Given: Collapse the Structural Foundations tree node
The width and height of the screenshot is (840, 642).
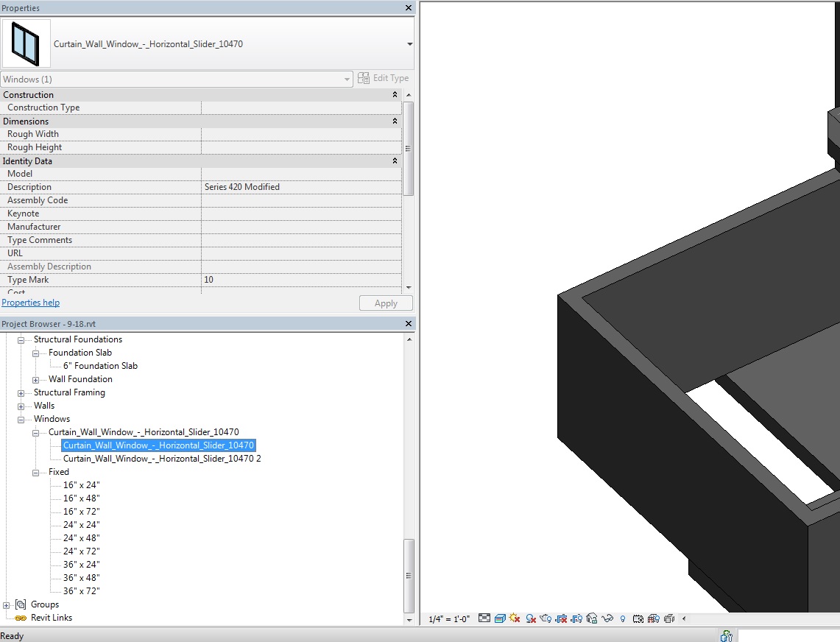Looking at the screenshot, I should coord(21,339).
